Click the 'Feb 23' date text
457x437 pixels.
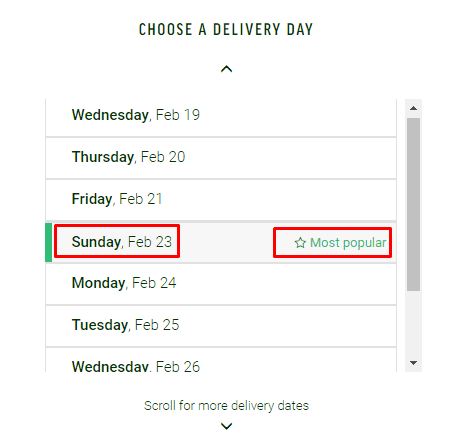(150, 242)
